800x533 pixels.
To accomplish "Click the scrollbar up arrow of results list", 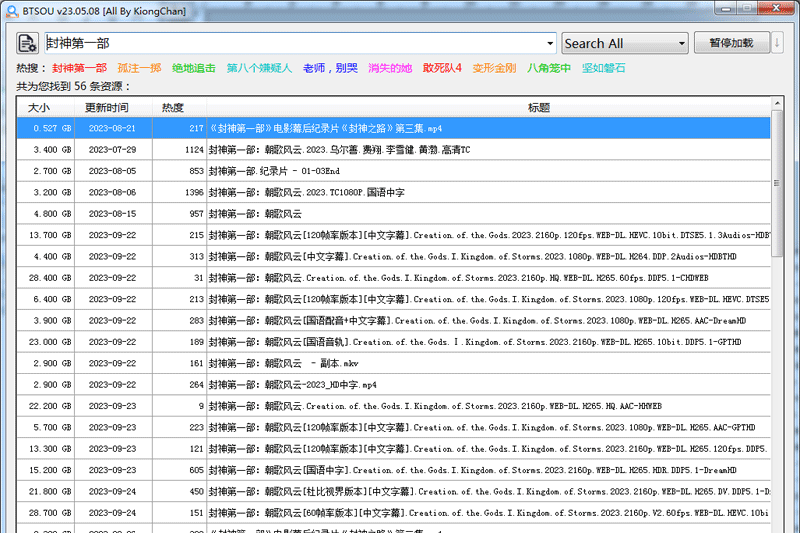I will 777,104.
